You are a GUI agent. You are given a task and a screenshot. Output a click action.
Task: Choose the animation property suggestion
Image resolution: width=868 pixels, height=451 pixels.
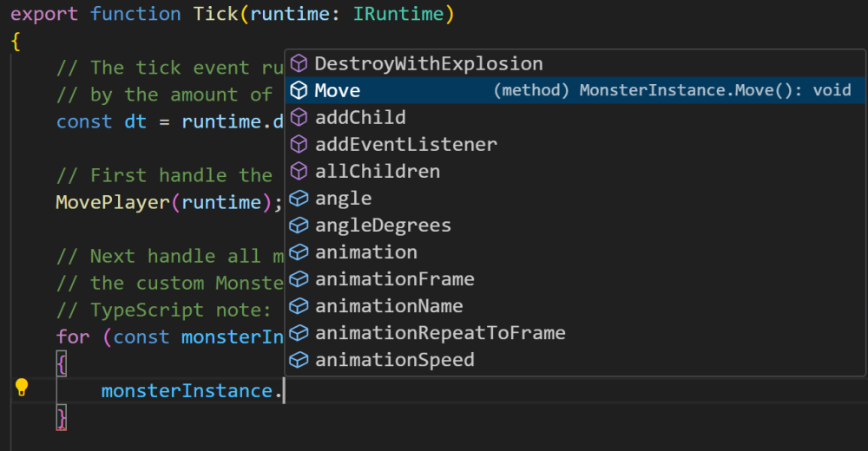tap(365, 252)
